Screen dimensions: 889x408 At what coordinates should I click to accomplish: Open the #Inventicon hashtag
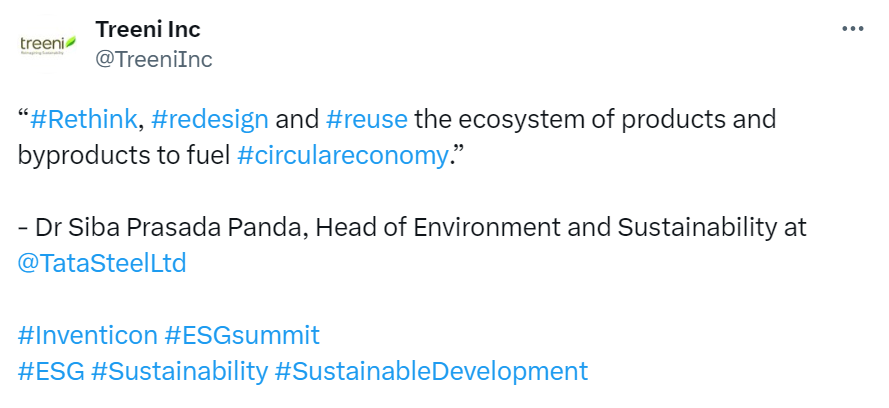tap(87, 335)
